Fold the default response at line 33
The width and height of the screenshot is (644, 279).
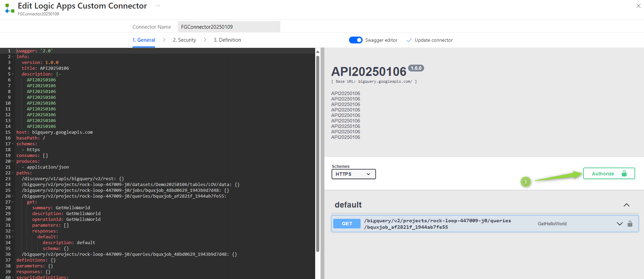click(13, 237)
